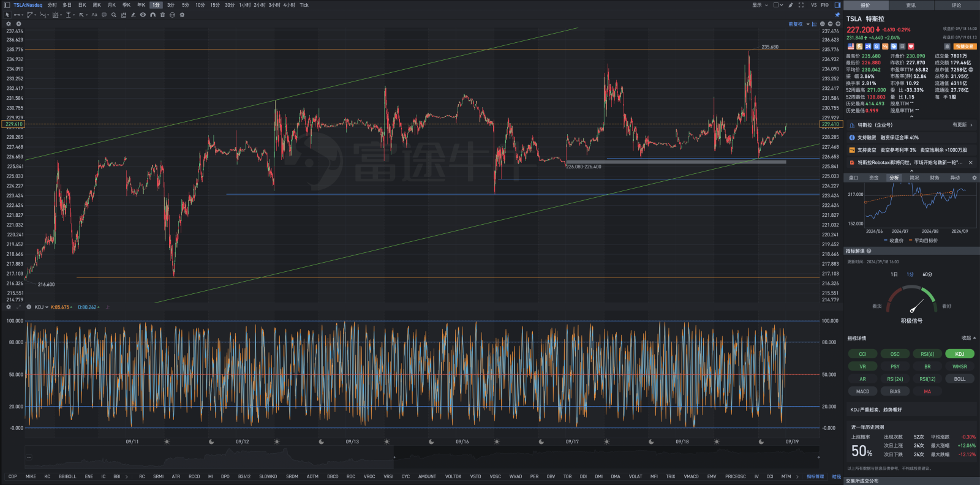Click the 24-hour trading icon

pyautogui.click(x=868, y=47)
